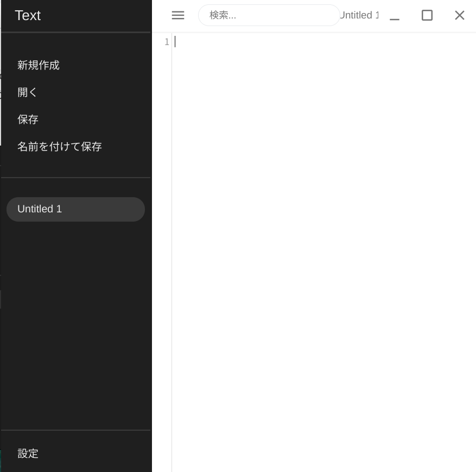This screenshot has height=472, width=476.
Task: Click line 1 in the editor area
Action: 323,42
